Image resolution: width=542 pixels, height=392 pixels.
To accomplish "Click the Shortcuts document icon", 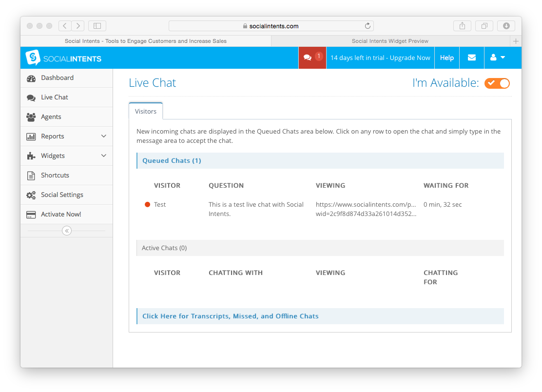I will coord(31,176).
